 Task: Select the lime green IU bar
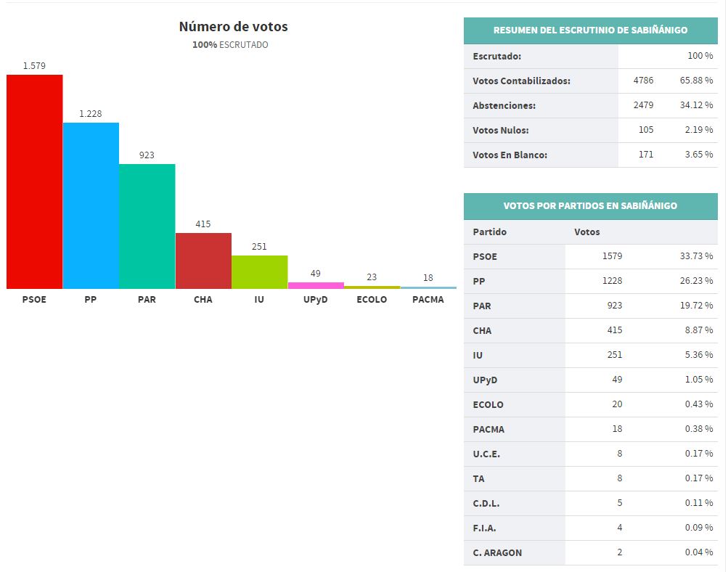click(x=259, y=272)
